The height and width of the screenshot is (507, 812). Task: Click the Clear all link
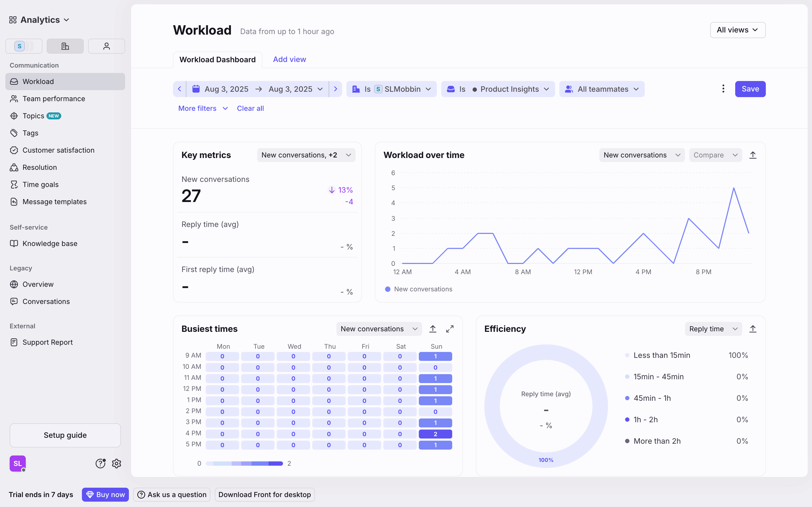tap(250, 108)
